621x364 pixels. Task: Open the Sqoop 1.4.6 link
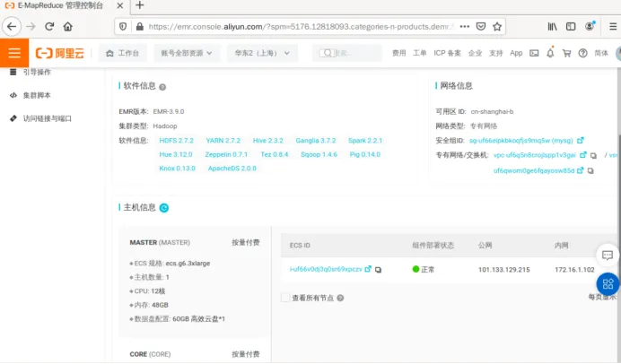click(319, 154)
